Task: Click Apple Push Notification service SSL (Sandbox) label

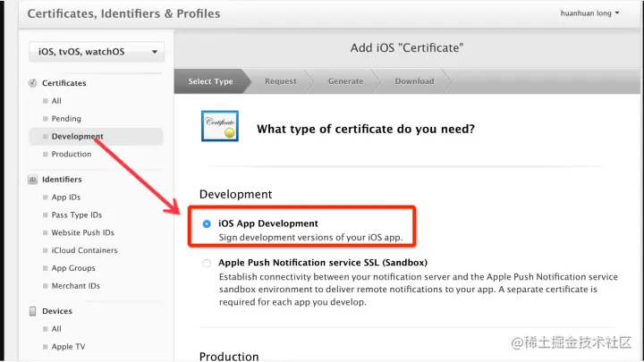Action: pos(323,262)
